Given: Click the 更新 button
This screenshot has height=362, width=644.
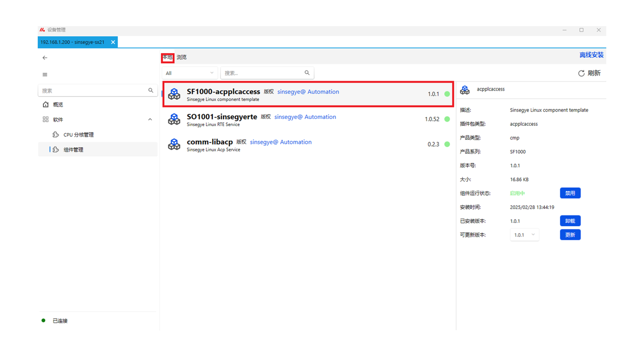Looking at the screenshot, I should point(570,235).
